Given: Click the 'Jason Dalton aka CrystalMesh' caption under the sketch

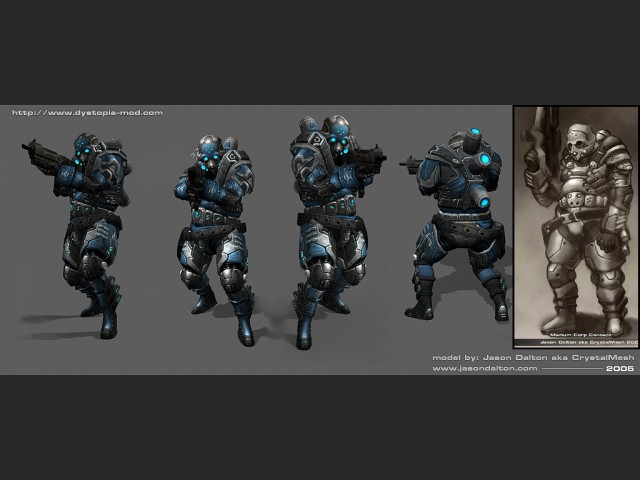Looking at the screenshot, I should pyautogui.click(x=589, y=342).
